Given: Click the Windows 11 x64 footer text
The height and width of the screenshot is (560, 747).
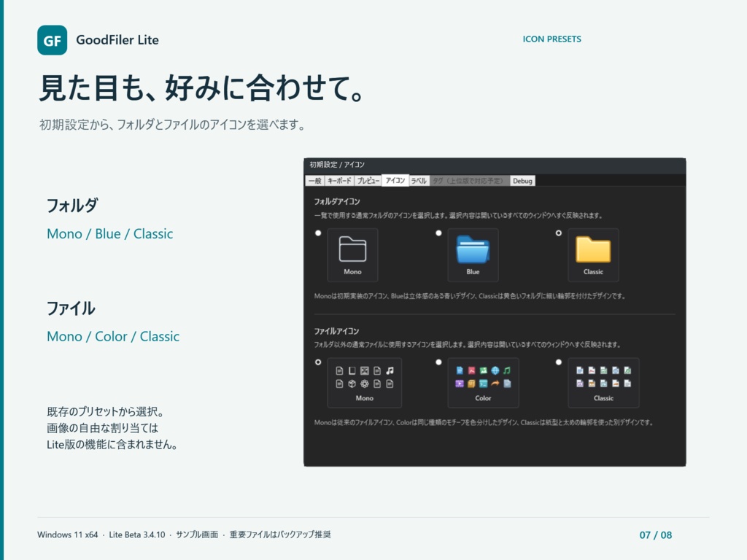Looking at the screenshot, I should click(x=68, y=534).
